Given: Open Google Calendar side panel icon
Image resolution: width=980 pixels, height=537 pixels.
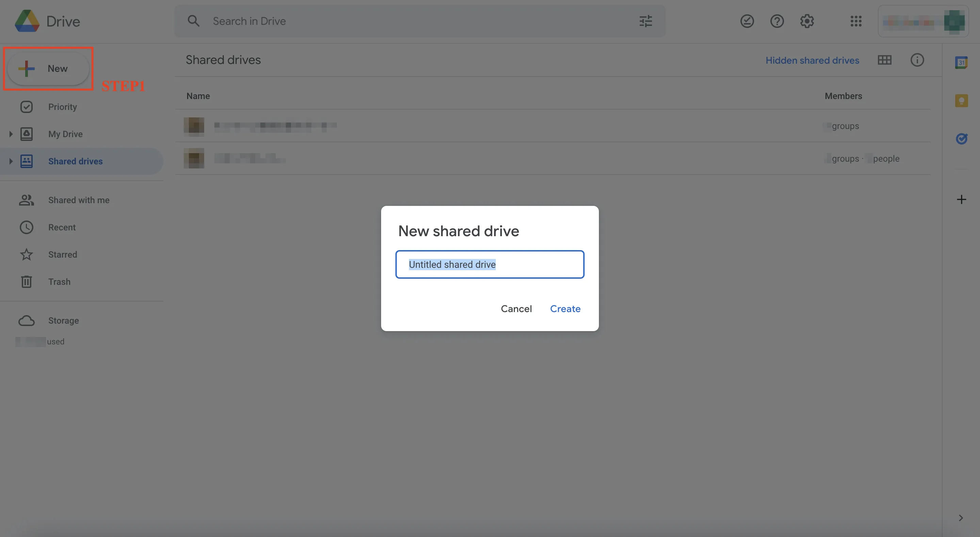Looking at the screenshot, I should pos(961,62).
